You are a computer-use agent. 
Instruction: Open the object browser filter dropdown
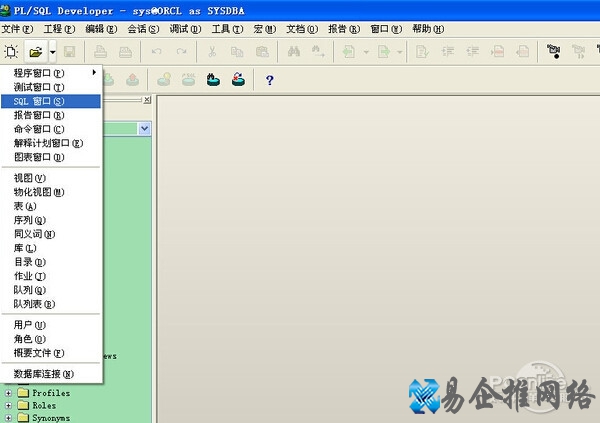144,129
